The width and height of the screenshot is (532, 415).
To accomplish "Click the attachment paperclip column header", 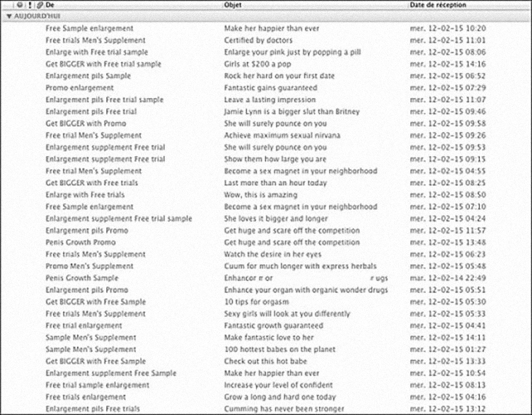I will [39, 5].
